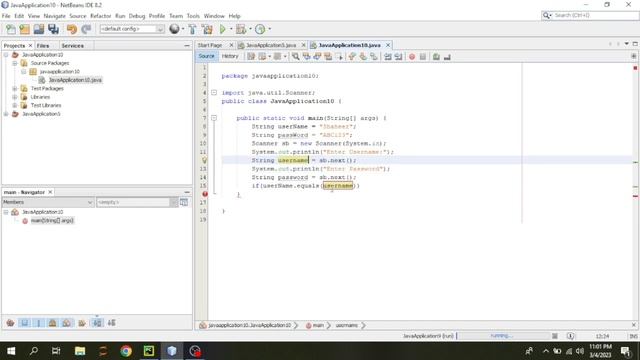The image size is (640, 360).
Task: Open Chrome from the taskbar
Action: tap(126, 351)
